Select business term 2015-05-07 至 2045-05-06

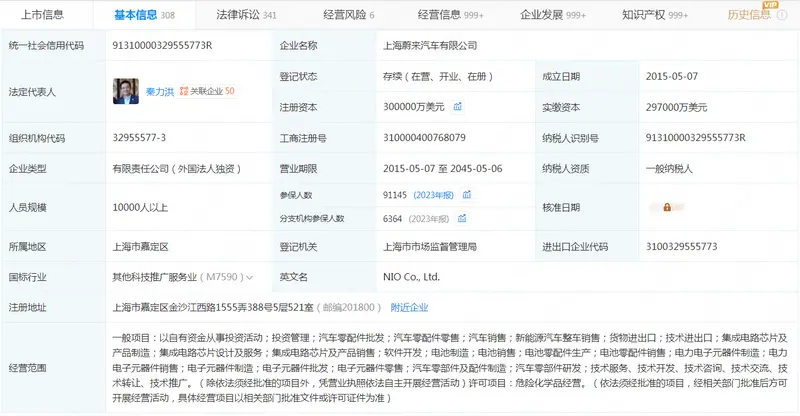coord(443,168)
